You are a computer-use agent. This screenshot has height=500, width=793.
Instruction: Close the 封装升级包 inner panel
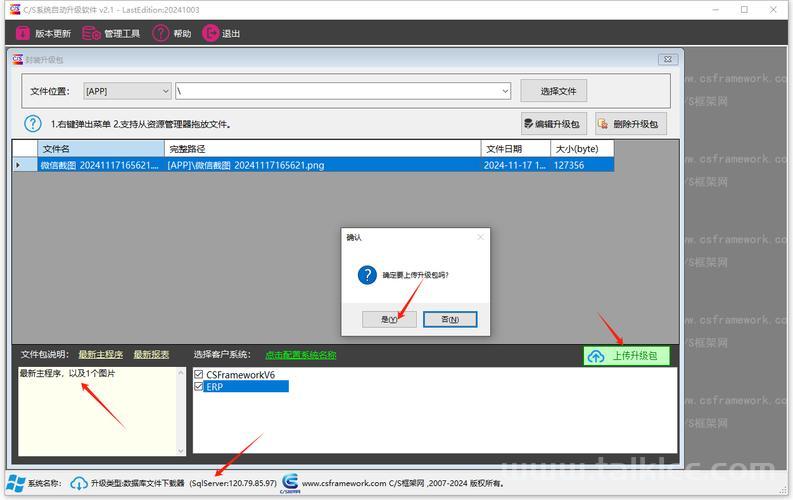[666, 59]
